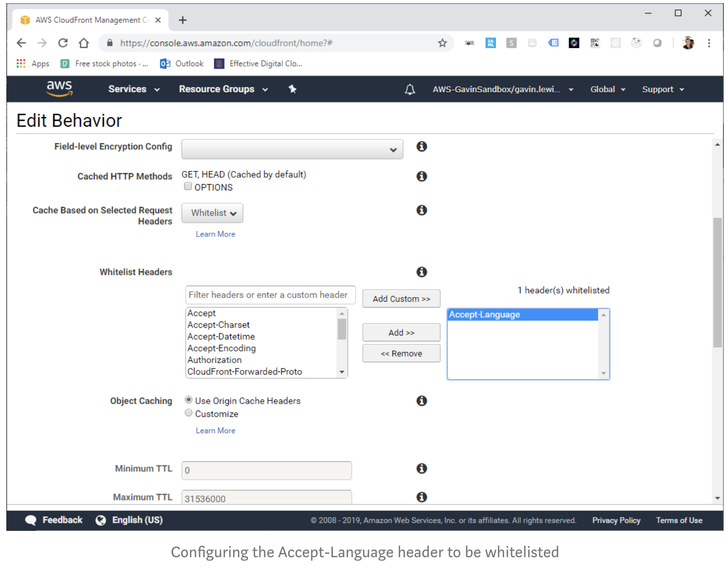
Task: Click the Filter headers input field
Action: coord(271,295)
